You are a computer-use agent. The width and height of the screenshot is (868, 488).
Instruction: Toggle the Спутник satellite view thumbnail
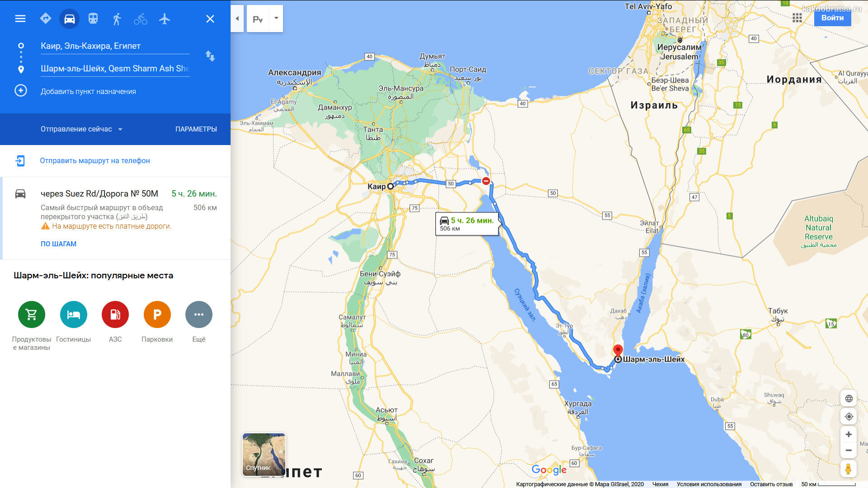pyautogui.click(x=264, y=454)
